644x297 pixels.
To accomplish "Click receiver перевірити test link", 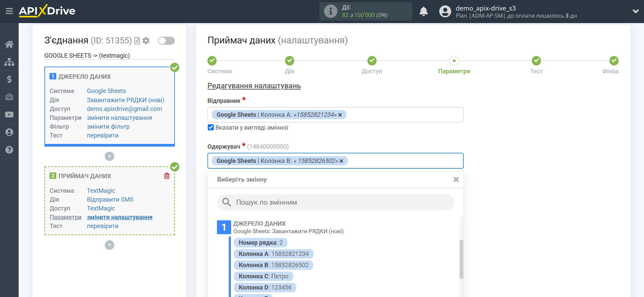I will click(103, 226).
